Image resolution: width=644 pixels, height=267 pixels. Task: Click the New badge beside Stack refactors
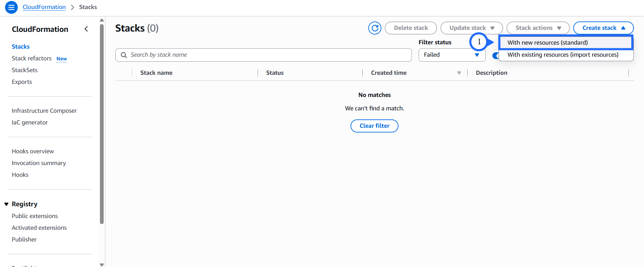click(62, 59)
